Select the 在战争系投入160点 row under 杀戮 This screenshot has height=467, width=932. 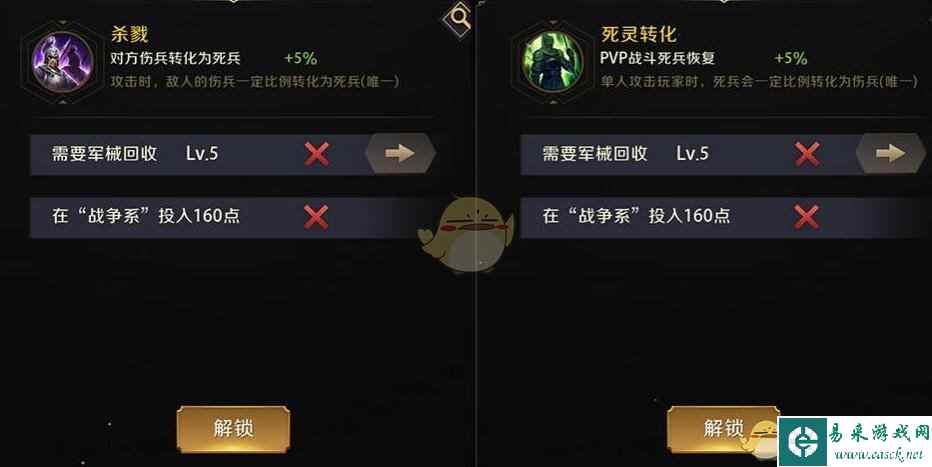tap(232, 217)
